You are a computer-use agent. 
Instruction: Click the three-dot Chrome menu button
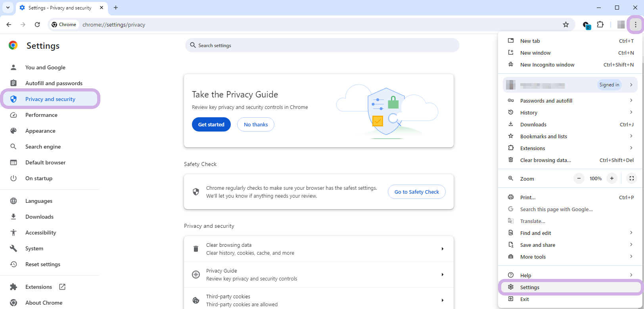point(636,25)
